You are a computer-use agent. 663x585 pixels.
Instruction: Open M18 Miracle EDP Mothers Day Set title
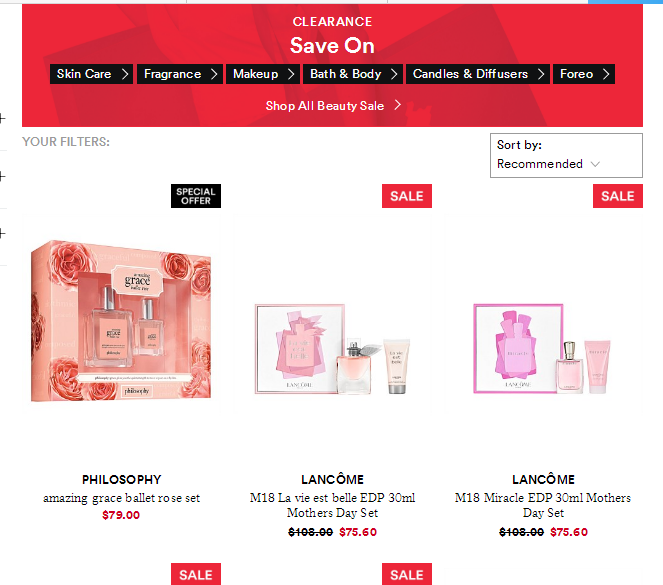coord(543,505)
